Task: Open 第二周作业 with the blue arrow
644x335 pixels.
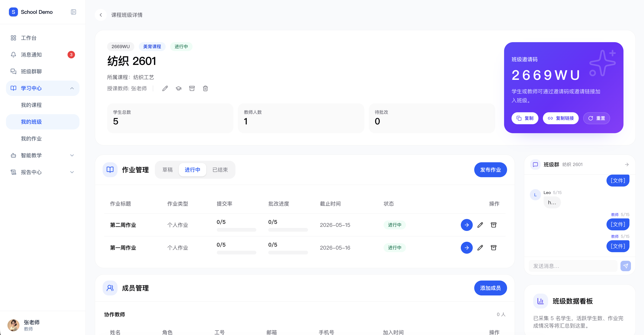Action: coord(467,225)
